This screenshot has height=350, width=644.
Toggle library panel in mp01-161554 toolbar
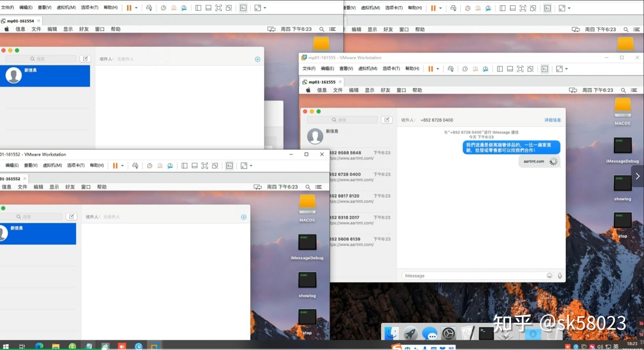point(198,8)
